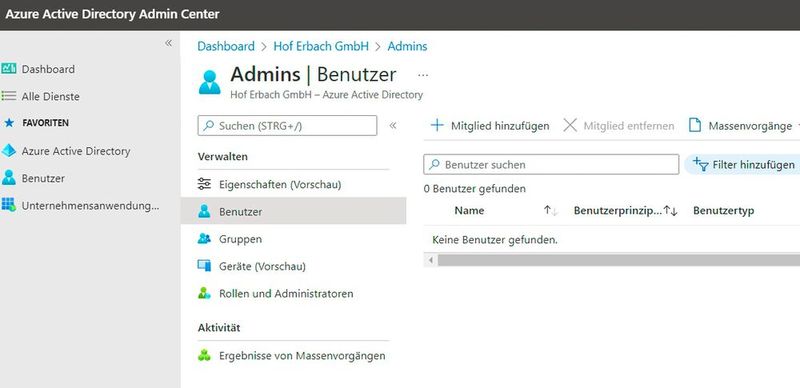
Task: Click the Benutzer icon in Verwalten menu
Action: 204,211
